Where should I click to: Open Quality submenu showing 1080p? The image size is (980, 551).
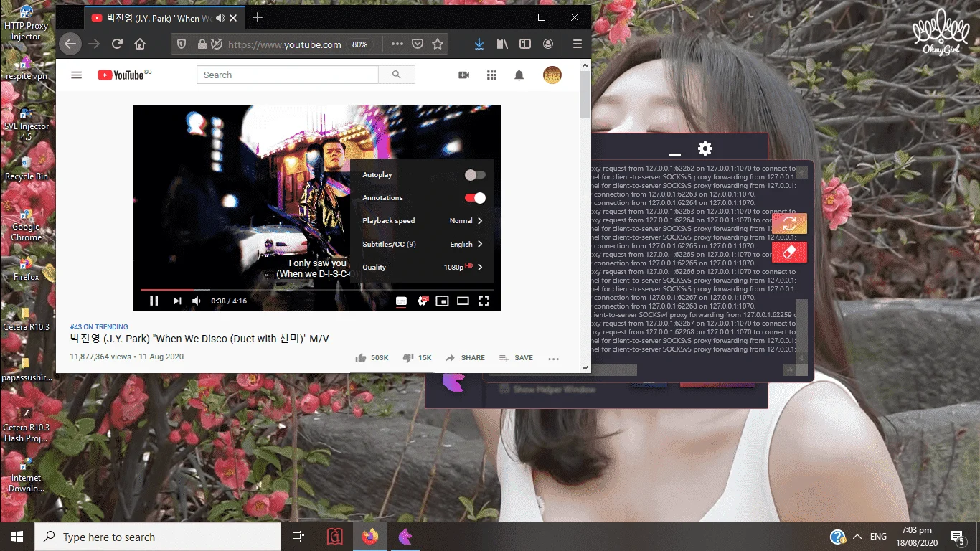(423, 267)
